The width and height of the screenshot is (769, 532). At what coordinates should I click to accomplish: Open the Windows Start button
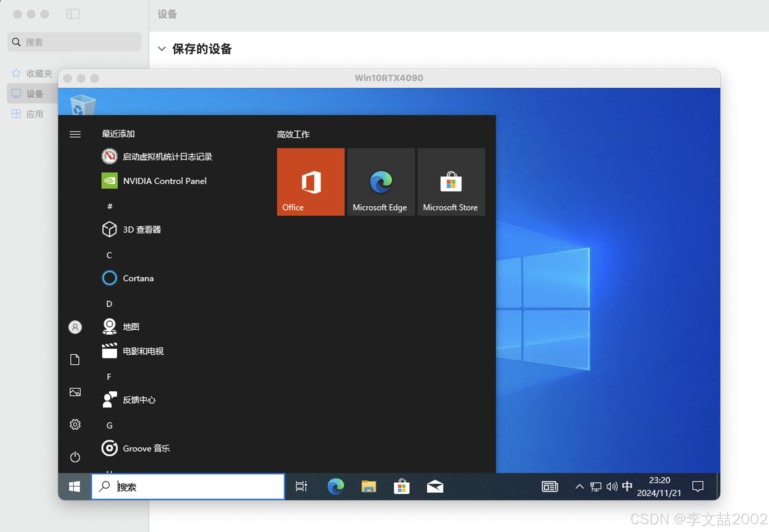(x=74, y=487)
